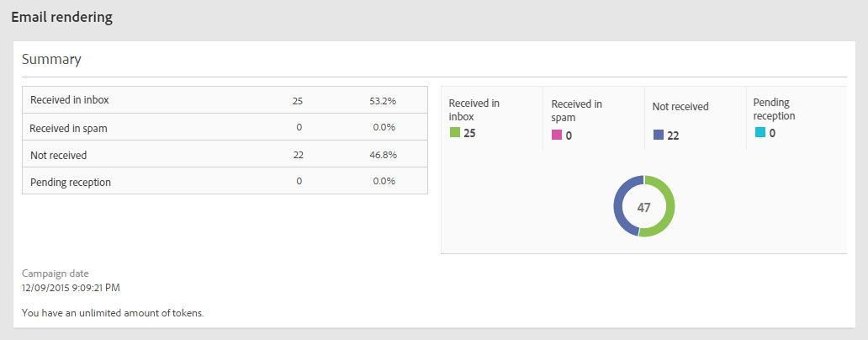Select the Received in inbox table row
The height and width of the screenshot is (340, 868).
tap(225, 100)
